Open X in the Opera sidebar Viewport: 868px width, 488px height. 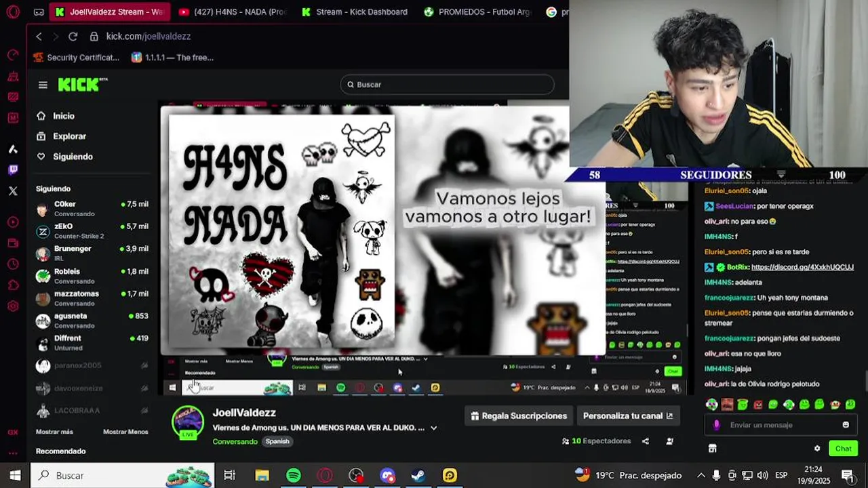pos(13,191)
